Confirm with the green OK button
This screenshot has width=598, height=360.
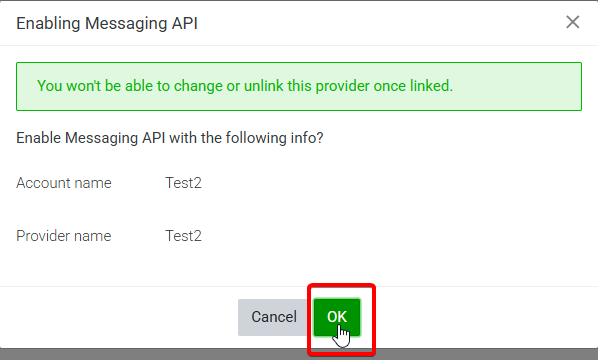click(337, 317)
